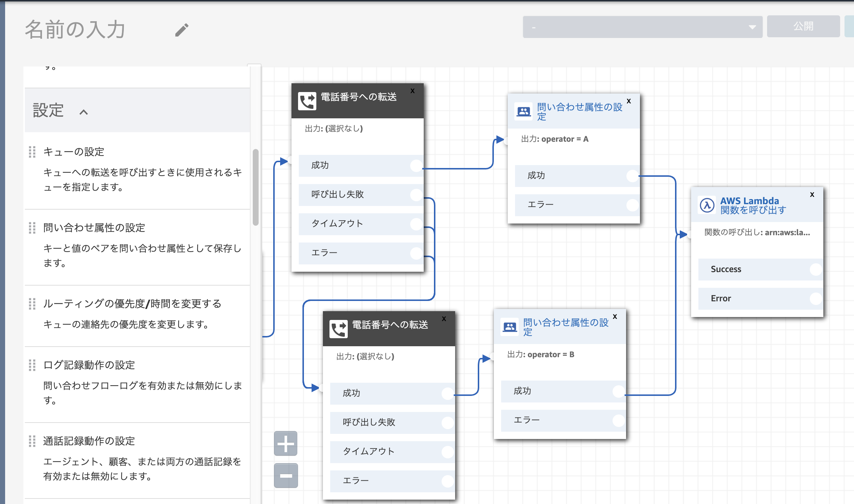Select ログ記録動作の設定 from the sidebar list
854x504 pixels.
pyautogui.click(x=89, y=365)
